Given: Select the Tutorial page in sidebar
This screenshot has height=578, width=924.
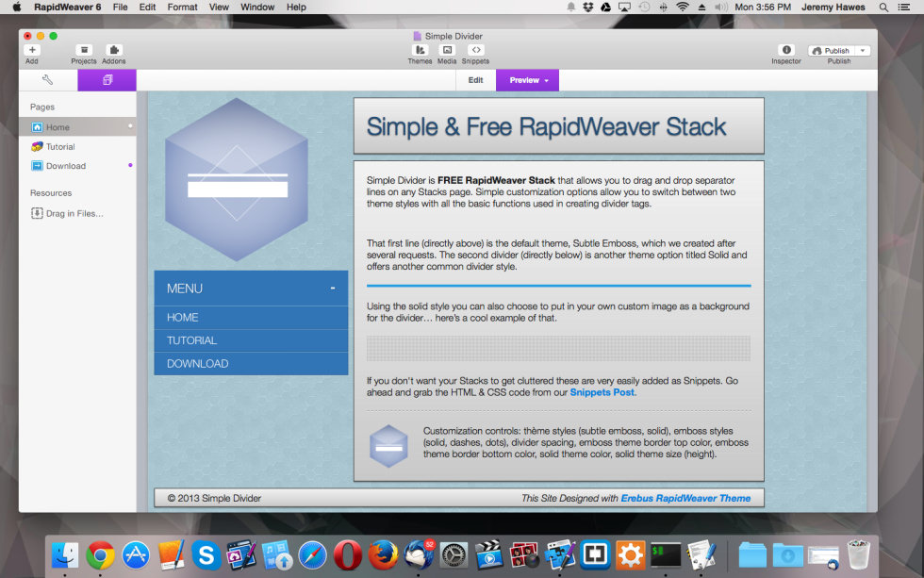Looking at the screenshot, I should coord(77,147).
